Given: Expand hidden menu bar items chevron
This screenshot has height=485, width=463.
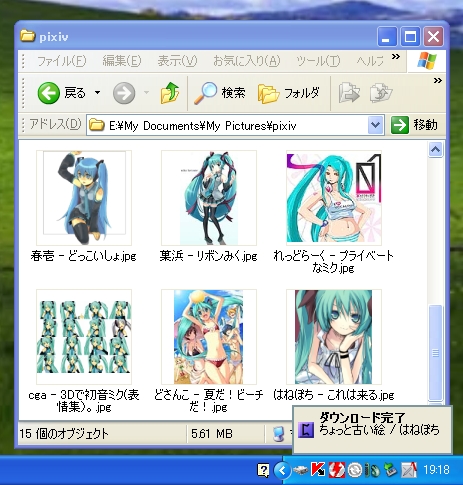Looking at the screenshot, I should [396, 57].
